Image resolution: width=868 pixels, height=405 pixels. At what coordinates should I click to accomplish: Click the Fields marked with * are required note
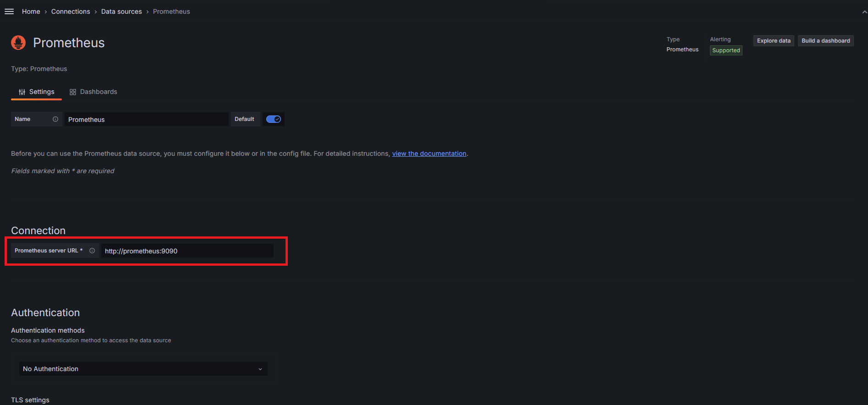[x=63, y=171]
